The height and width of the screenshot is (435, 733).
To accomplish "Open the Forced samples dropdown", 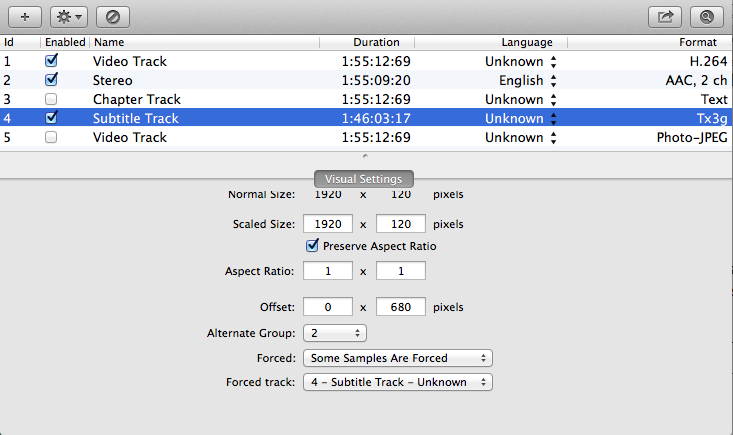I will click(398, 358).
